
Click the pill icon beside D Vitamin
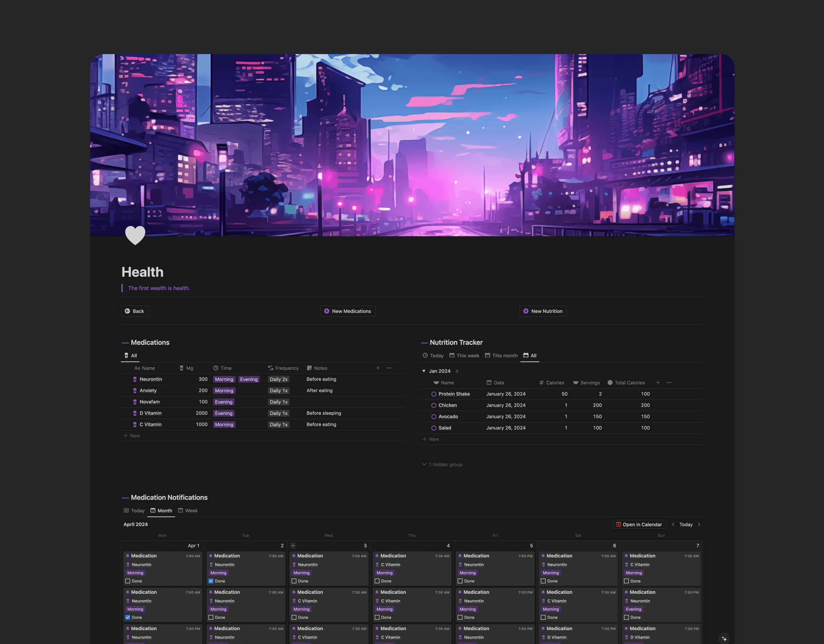click(135, 413)
